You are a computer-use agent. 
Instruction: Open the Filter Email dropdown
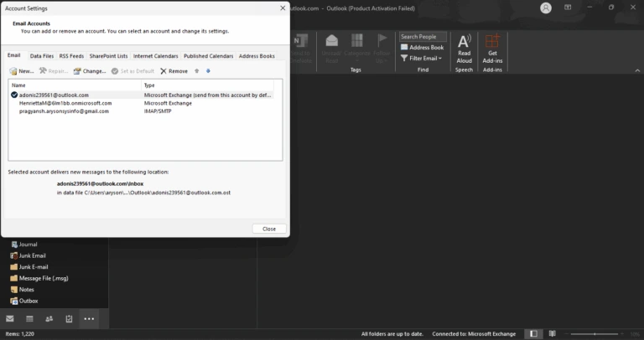pyautogui.click(x=422, y=59)
